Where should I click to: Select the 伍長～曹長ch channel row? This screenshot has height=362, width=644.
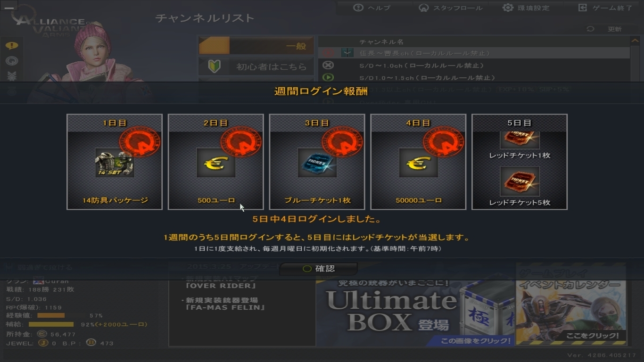tap(474, 53)
